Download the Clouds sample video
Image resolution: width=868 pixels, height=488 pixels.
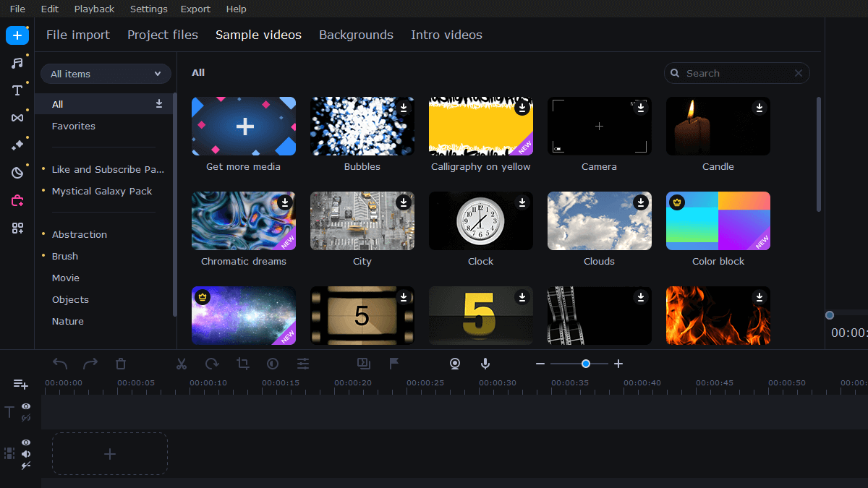click(641, 203)
